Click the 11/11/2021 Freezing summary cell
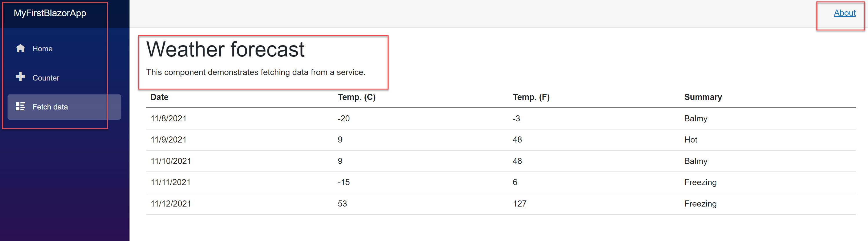The width and height of the screenshot is (868, 241). tap(700, 182)
